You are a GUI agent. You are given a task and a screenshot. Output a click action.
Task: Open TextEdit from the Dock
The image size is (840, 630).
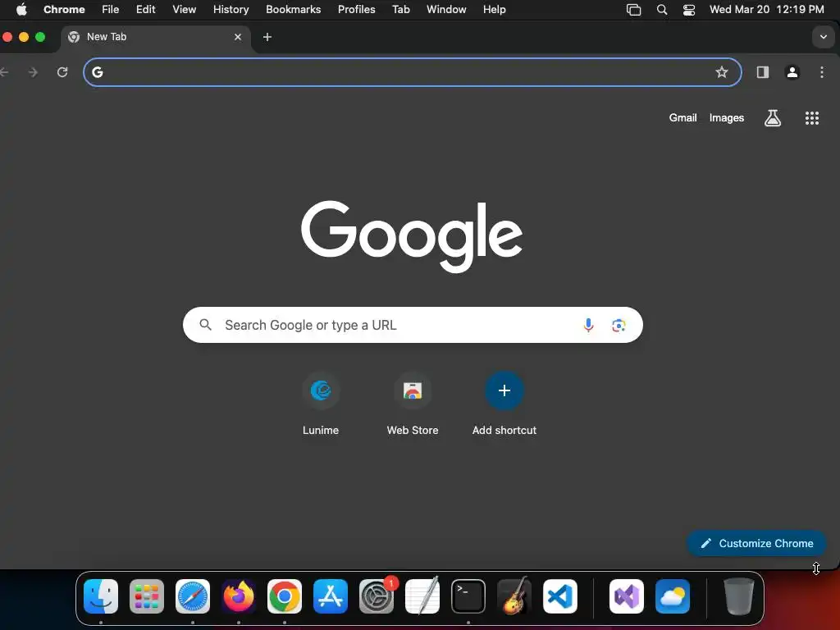[x=422, y=596]
